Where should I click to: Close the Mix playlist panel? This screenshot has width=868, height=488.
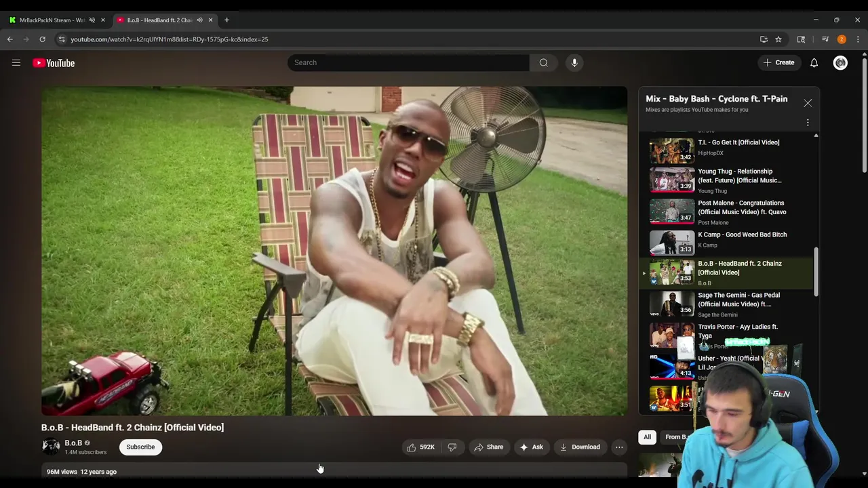[808, 103]
